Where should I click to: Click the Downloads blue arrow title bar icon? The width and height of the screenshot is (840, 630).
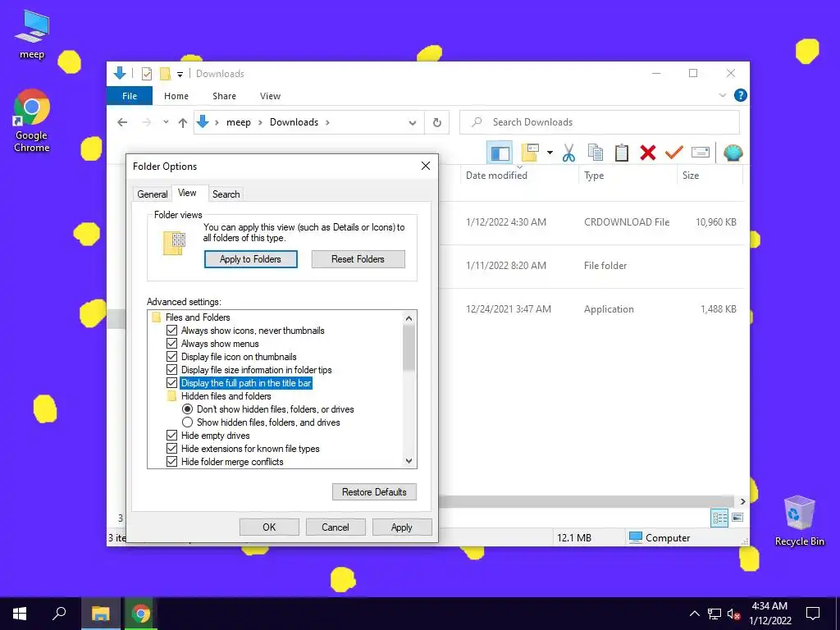(120, 73)
